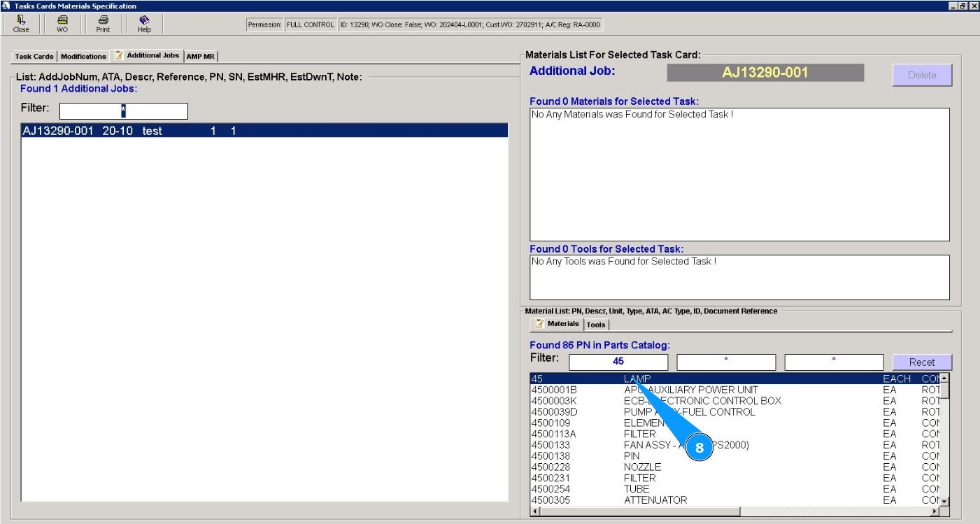Viewport: 980px width, 524px height.
Task: Click the 'No Any Materials was Found' message
Action: [632, 114]
